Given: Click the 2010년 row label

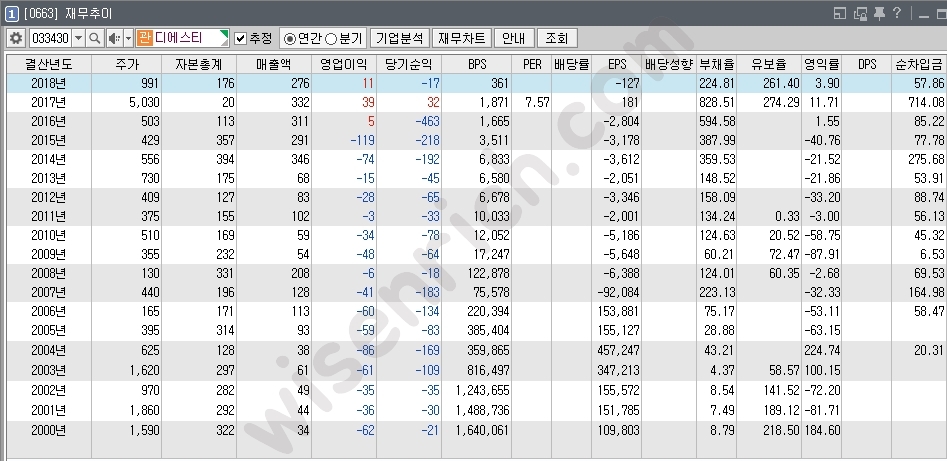Looking at the screenshot, I should pos(48,235).
